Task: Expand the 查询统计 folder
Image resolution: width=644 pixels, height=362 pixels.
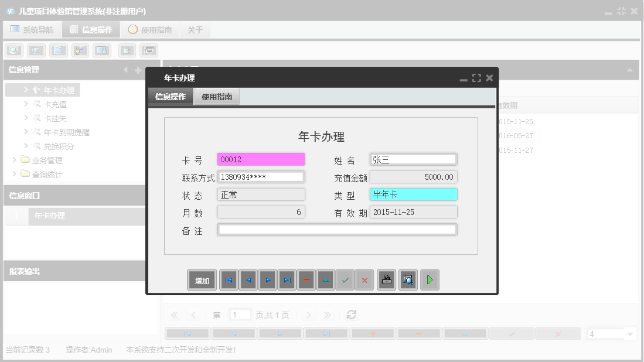Action: point(41,174)
